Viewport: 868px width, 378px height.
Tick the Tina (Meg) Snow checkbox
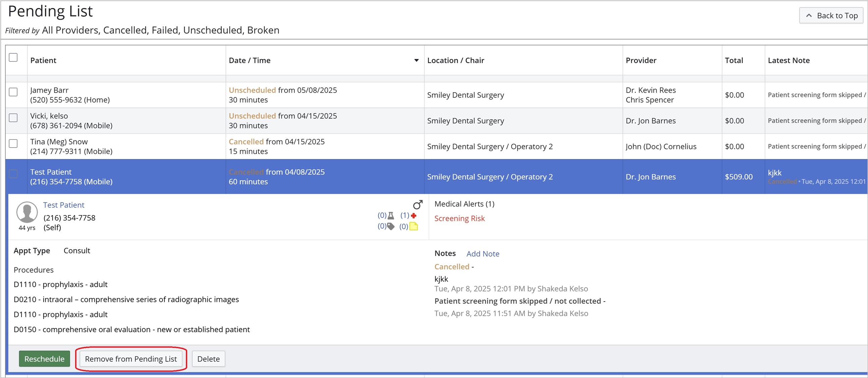13,144
